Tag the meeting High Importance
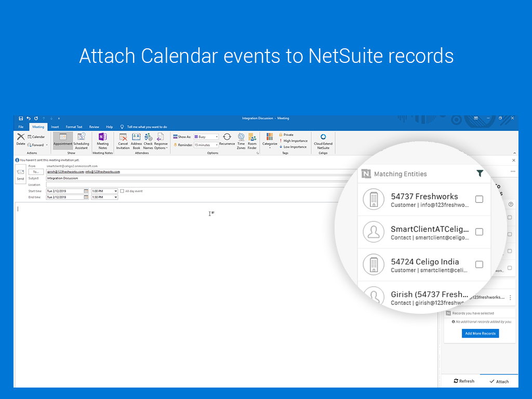This screenshot has height=399, width=532. (293, 141)
